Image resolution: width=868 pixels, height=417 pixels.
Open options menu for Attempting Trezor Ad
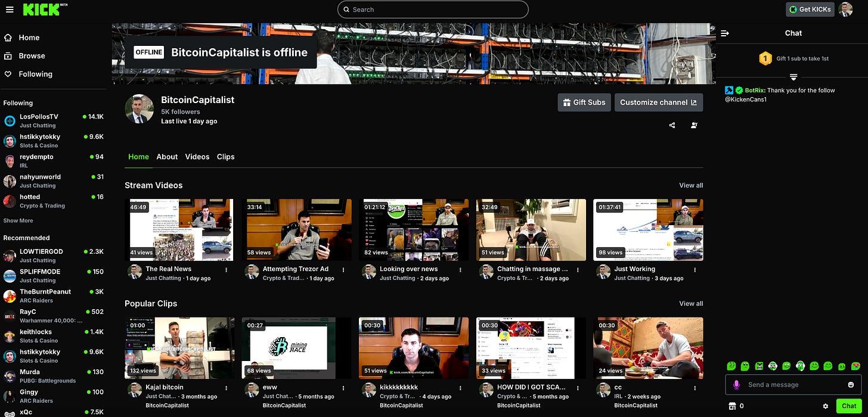click(343, 270)
